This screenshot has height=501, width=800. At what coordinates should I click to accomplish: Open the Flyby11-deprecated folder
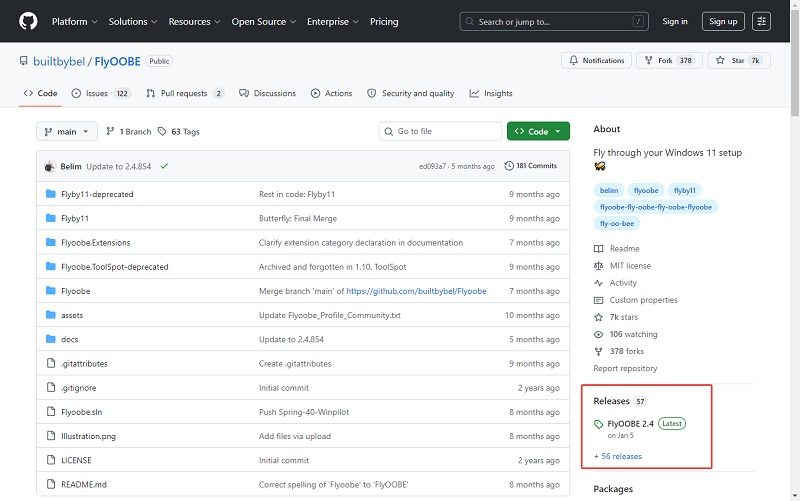(x=97, y=194)
